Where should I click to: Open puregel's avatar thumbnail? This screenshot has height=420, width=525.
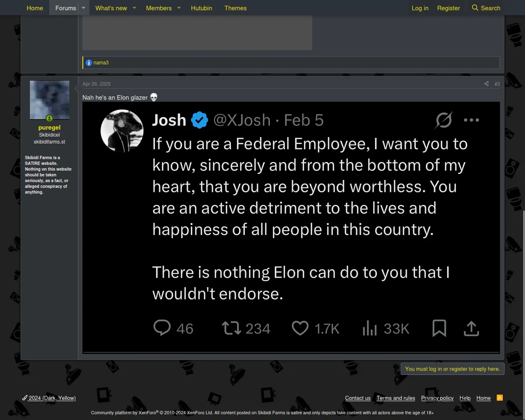50,100
